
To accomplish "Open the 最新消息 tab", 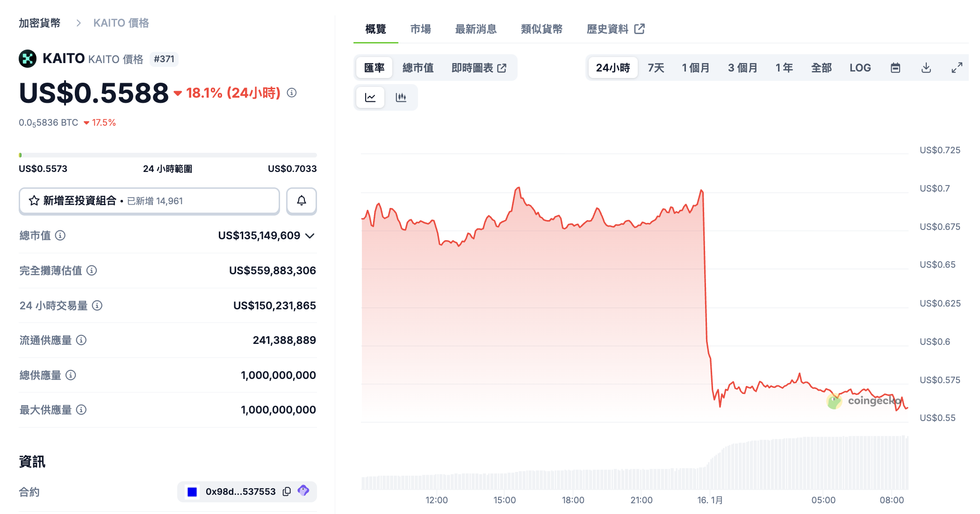I will (476, 29).
